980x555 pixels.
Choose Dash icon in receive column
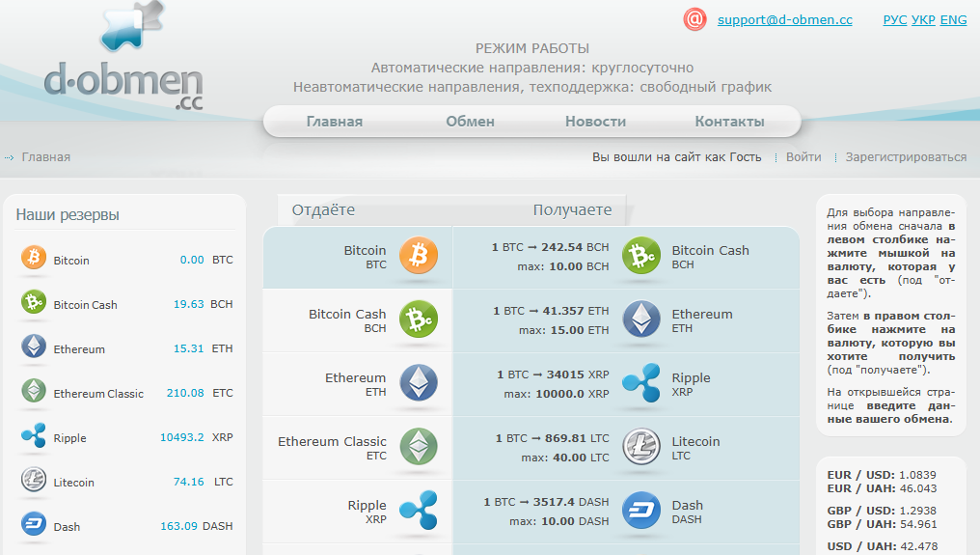[641, 510]
